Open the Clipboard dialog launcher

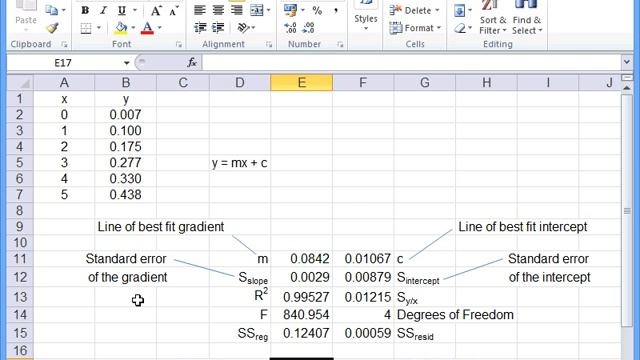click(x=64, y=44)
